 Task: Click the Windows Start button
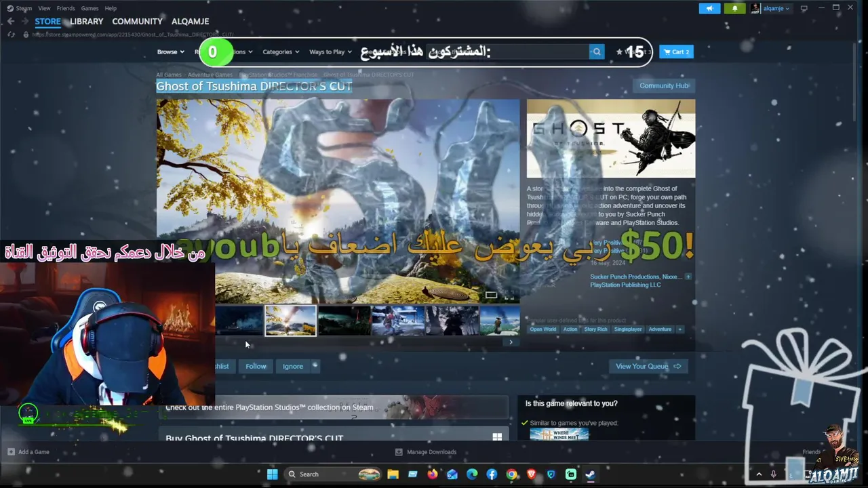[272, 474]
